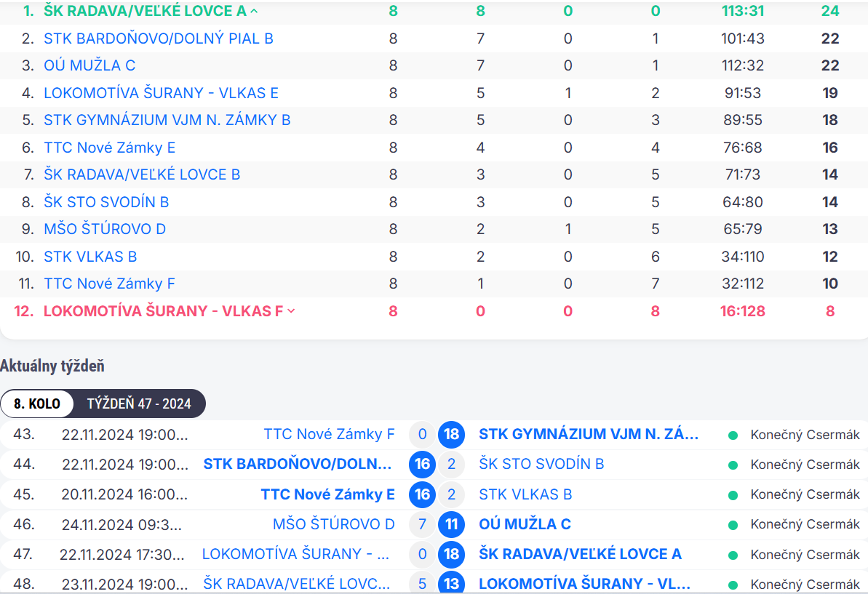Click the 101:43 score ratio
This screenshot has height=594, width=868.
click(x=743, y=39)
